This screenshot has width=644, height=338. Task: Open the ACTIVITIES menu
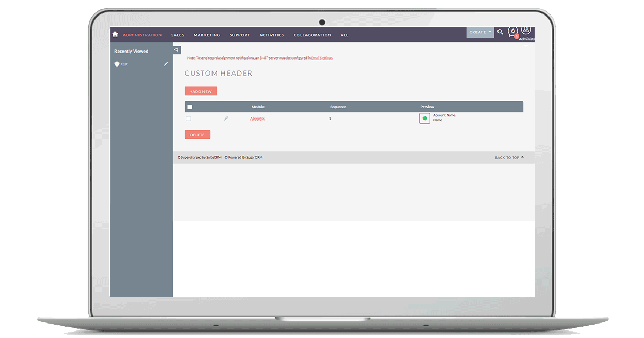(272, 35)
